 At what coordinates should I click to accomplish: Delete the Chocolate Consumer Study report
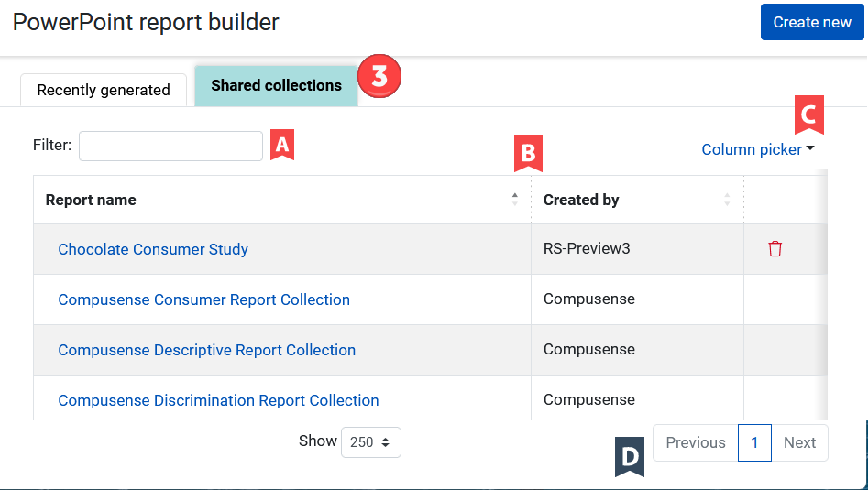click(x=775, y=249)
